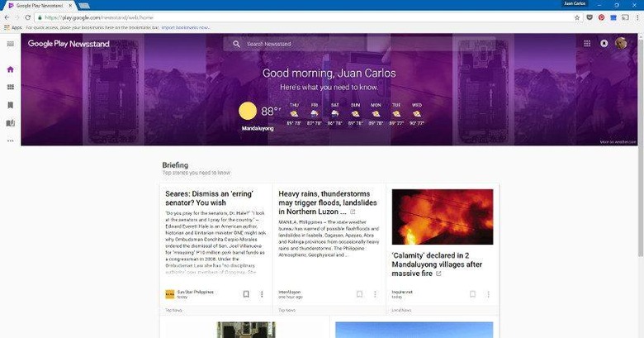Click the blue extension icon in the toolbar
The image size is (644, 338).
pos(613,17)
